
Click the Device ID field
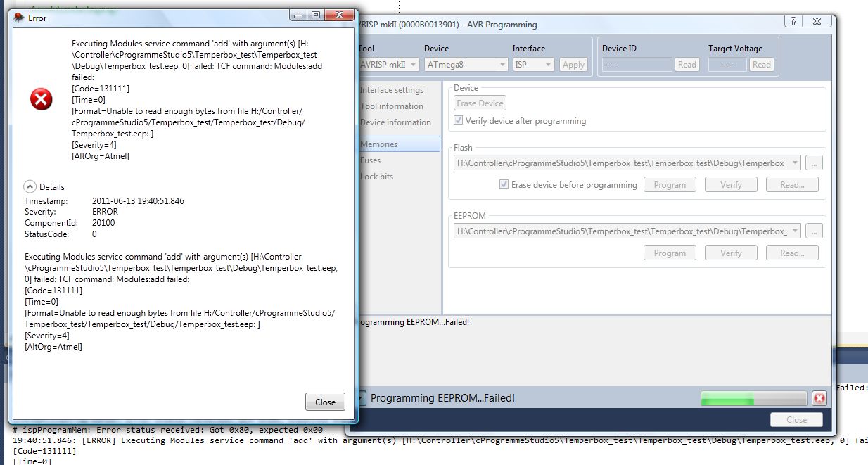637,64
